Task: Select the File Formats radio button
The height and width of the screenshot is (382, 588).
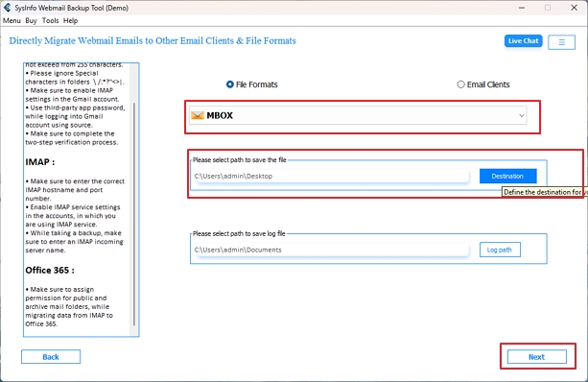Action: tap(230, 84)
